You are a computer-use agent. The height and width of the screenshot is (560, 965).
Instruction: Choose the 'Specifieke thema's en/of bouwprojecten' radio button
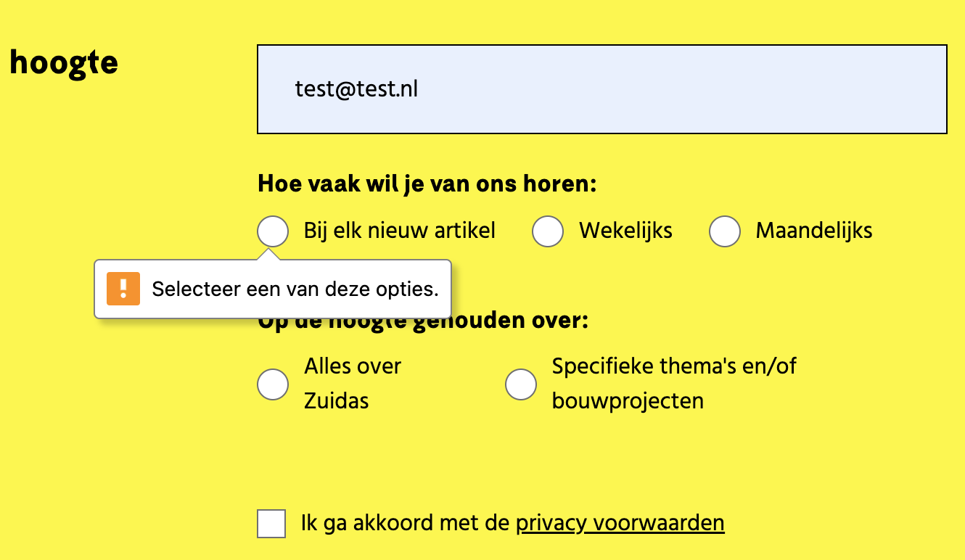point(521,384)
